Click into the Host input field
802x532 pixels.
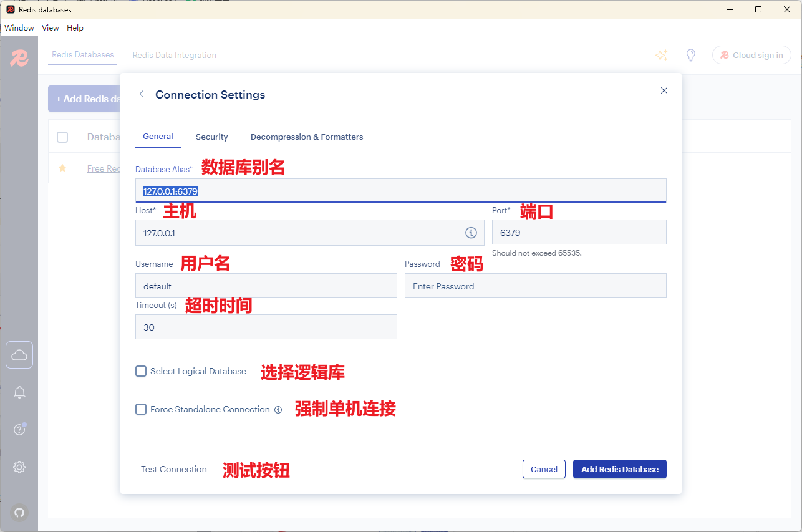tap(310, 233)
